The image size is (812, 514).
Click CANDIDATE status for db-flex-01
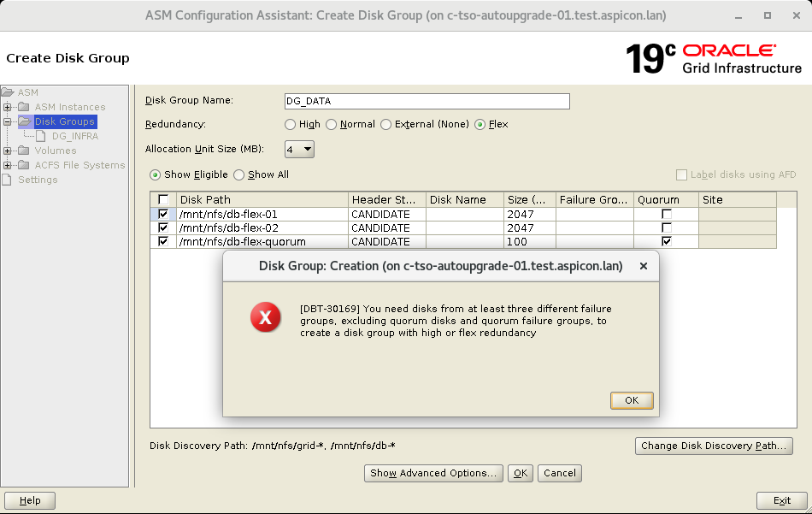387,214
